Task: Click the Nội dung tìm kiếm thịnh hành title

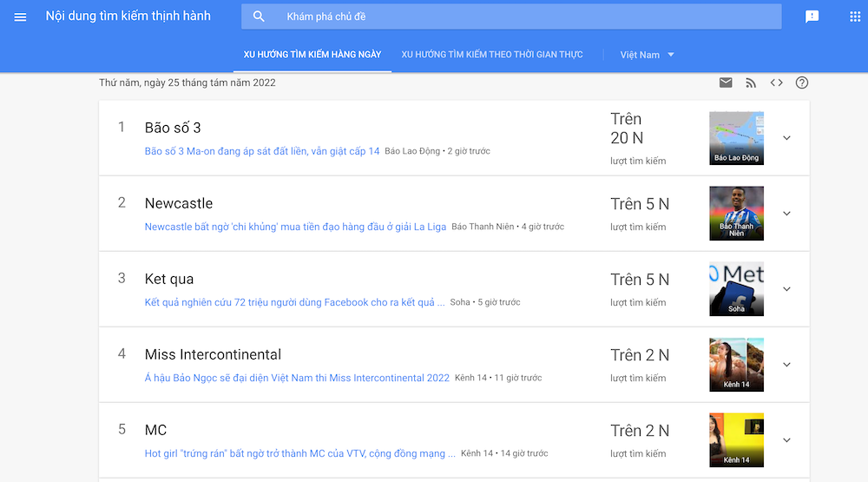Action: [x=128, y=16]
